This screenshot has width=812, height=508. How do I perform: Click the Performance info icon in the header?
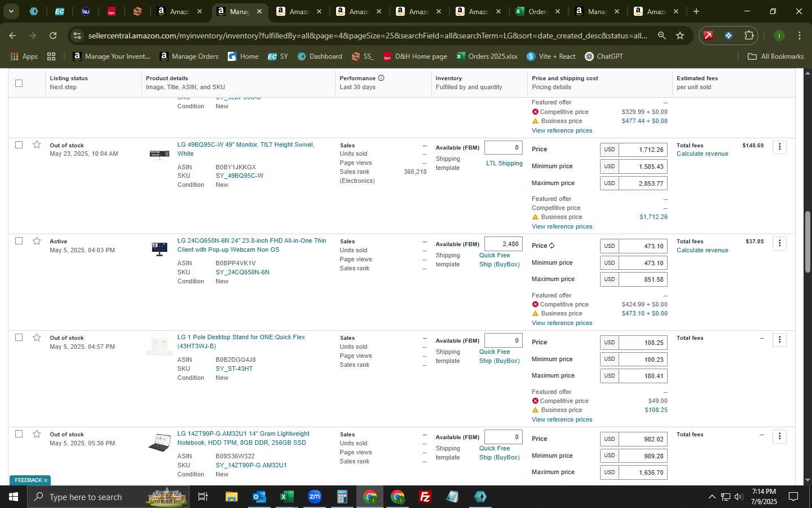(x=381, y=78)
